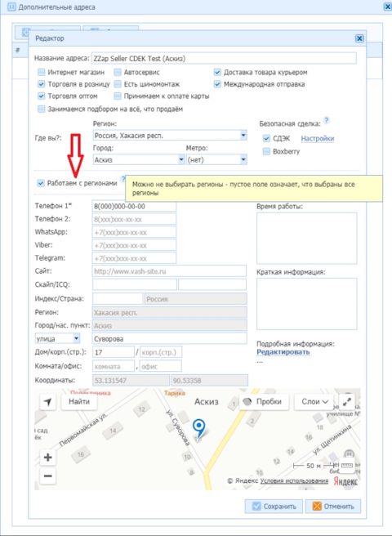Viewport: 392px width, 536px height.
Task: Expand the map to fullscreen
Action: click(x=347, y=402)
